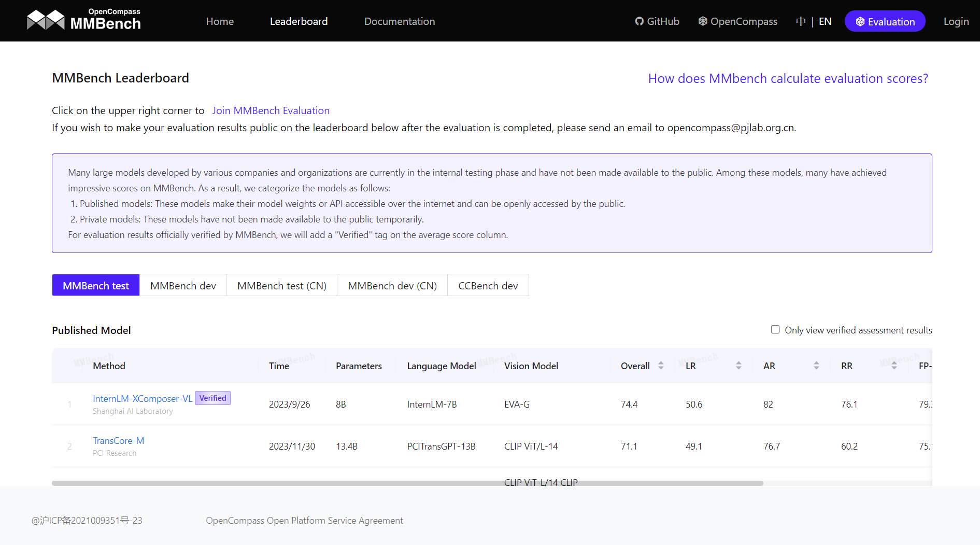This screenshot has width=980, height=545.
Task: Click the OpenCompass MMBench logo
Action: click(83, 20)
